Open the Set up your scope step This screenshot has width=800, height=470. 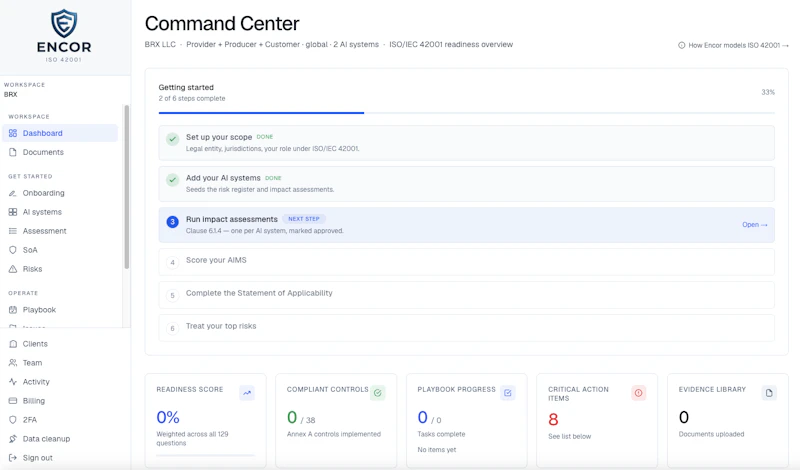pos(466,143)
